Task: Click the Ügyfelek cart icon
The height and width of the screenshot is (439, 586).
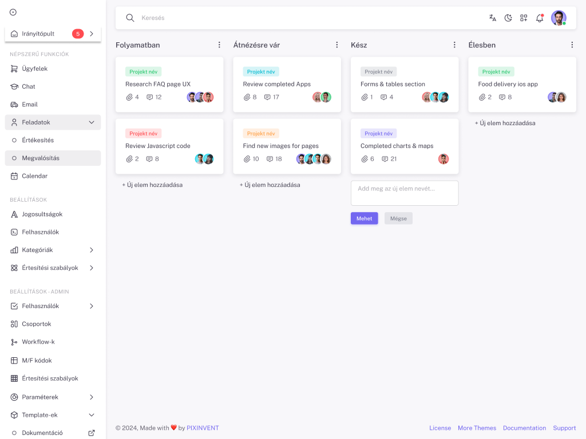Action: click(x=14, y=68)
